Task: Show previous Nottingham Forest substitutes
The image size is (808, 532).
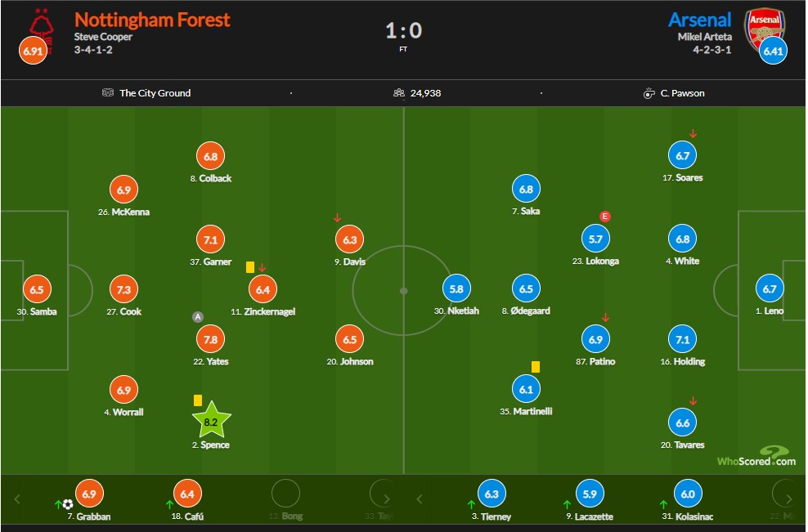Action: 17,498
